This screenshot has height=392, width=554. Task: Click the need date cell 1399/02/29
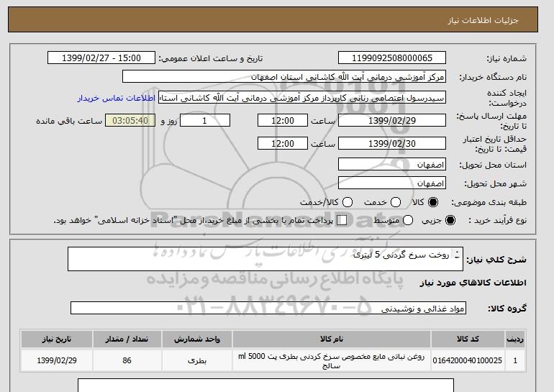pos(57,360)
